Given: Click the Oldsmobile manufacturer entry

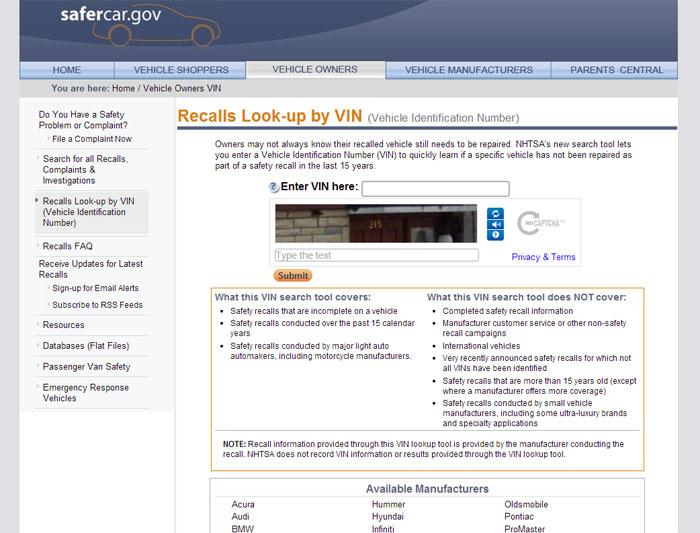Looking at the screenshot, I should coord(526,504).
